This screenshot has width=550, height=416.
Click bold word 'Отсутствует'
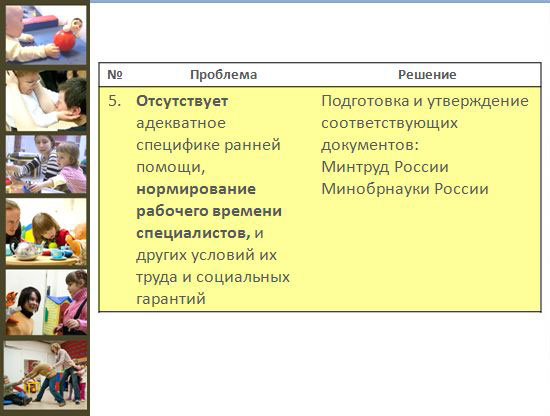[x=182, y=101]
